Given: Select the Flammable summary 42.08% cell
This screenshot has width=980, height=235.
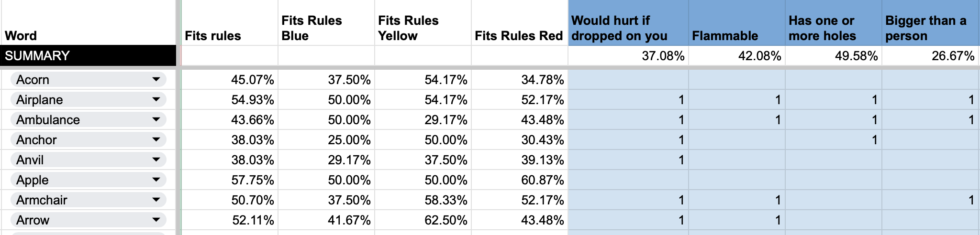Looking at the screenshot, I should [737, 56].
